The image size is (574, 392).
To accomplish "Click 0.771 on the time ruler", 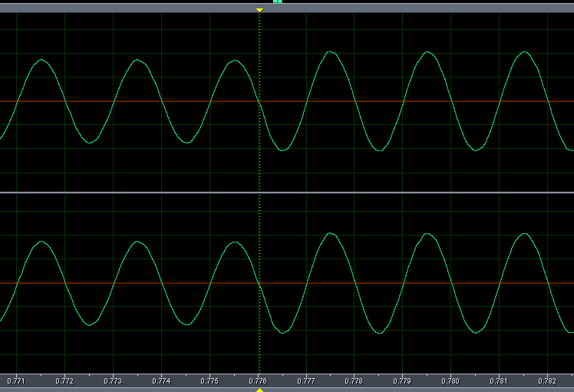I will point(16,380).
